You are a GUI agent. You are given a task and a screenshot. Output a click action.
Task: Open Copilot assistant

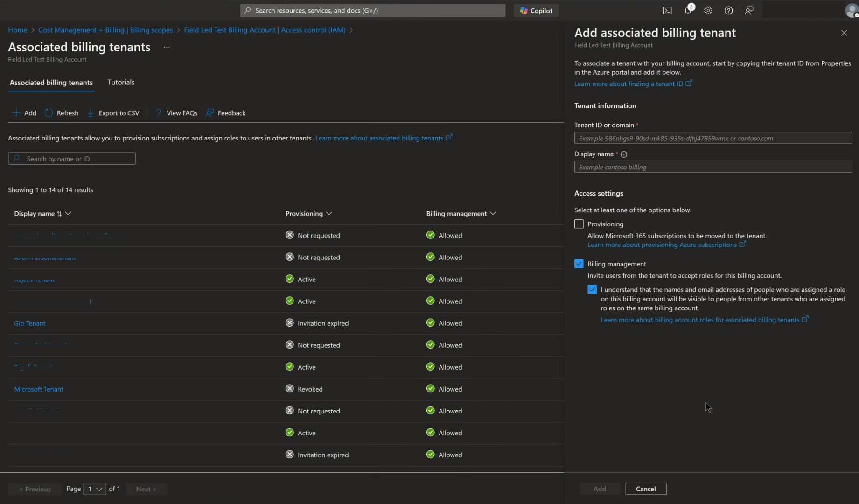[x=536, y=10]
